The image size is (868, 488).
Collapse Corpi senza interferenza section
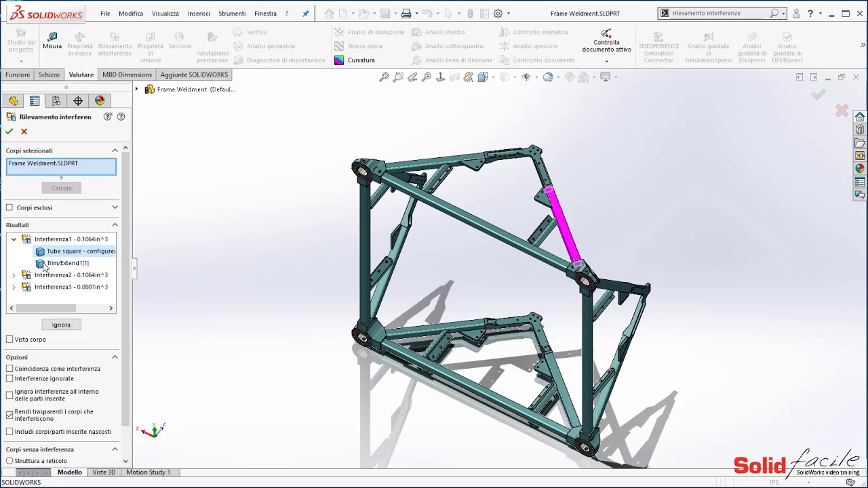tap(115, 449)
